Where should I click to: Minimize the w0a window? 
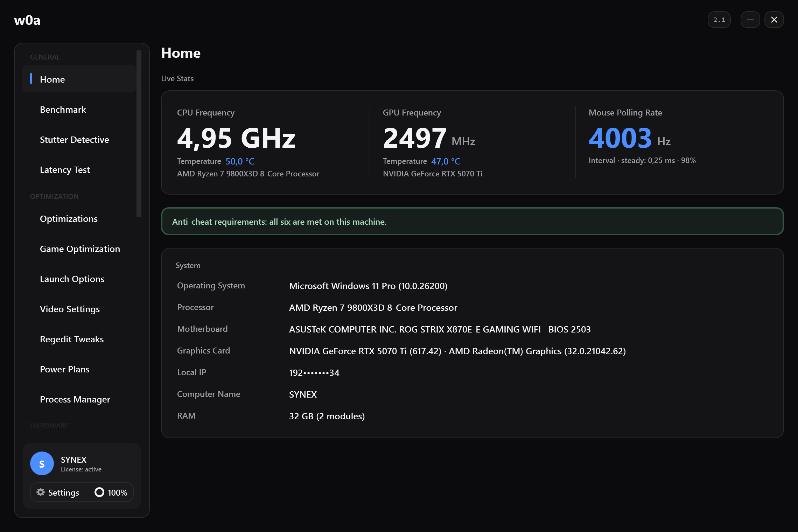tap(750, 20)
